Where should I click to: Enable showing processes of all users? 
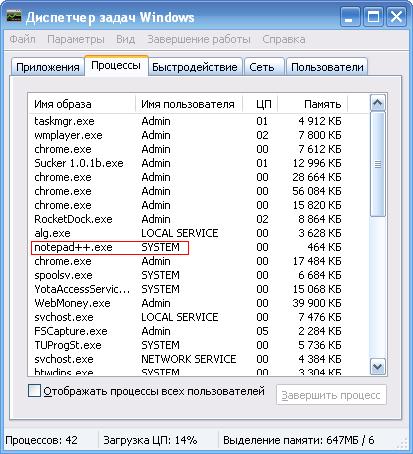tap(34, 391)
